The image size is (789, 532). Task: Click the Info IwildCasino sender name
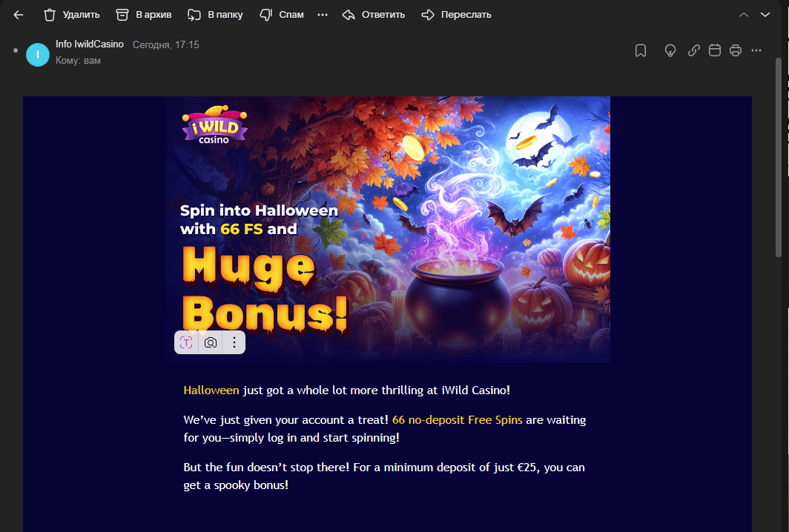click(90, 44)
